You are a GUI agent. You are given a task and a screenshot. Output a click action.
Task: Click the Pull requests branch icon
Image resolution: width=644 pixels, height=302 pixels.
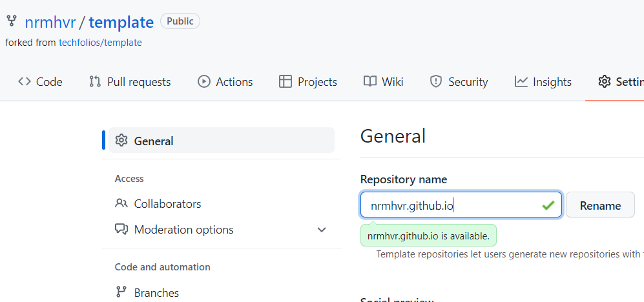pyautogui.click(x=95, y=82)
